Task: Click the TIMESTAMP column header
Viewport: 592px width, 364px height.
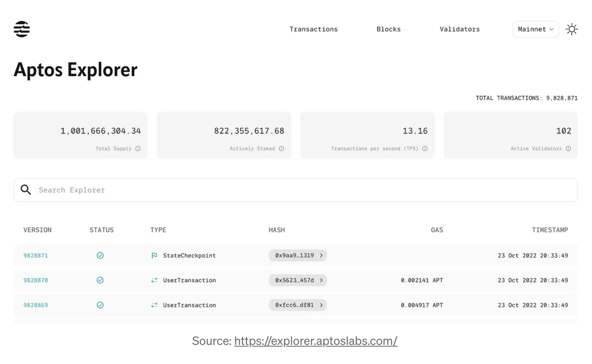Action: click(x=550, y=230)
